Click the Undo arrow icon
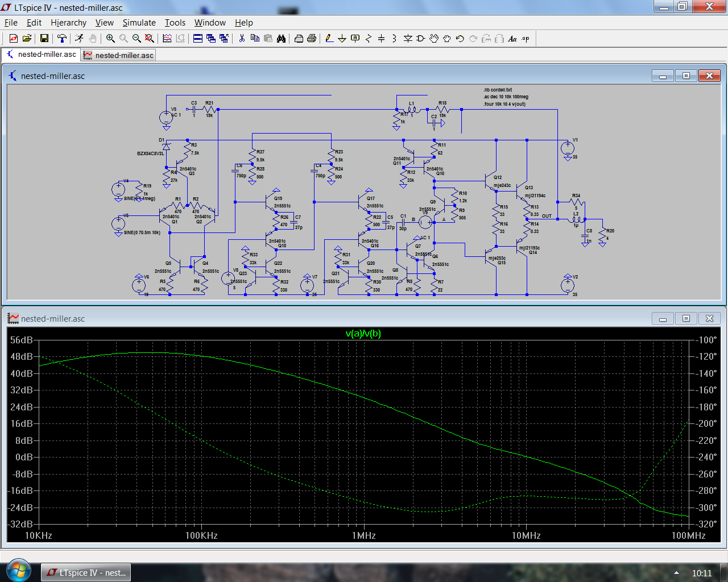 [x=460, y=39]
